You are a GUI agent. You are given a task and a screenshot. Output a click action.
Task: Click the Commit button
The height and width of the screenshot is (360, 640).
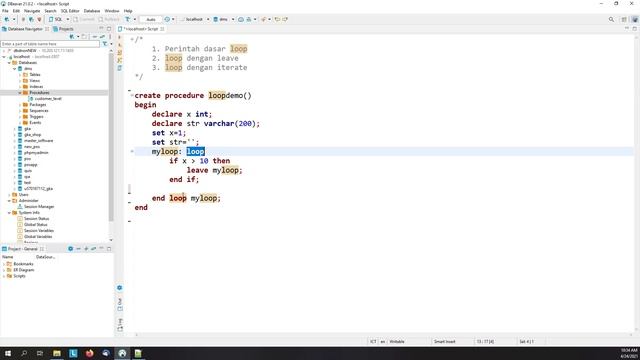(84, 19)
